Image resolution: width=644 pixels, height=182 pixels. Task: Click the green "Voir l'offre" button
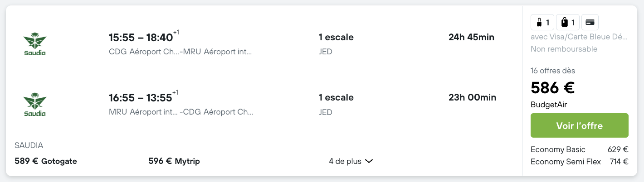pos(580,125)
